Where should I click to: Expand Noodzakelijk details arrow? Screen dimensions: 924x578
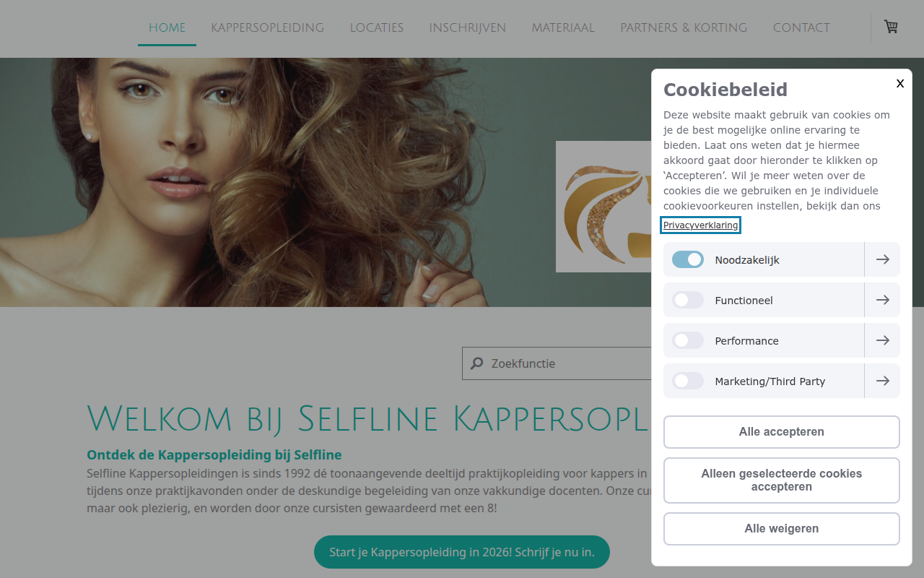tap(882, 259)
